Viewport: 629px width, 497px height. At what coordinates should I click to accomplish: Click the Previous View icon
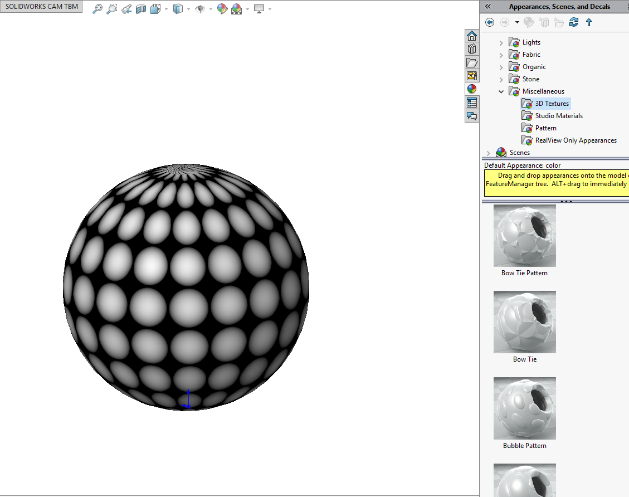127,9
